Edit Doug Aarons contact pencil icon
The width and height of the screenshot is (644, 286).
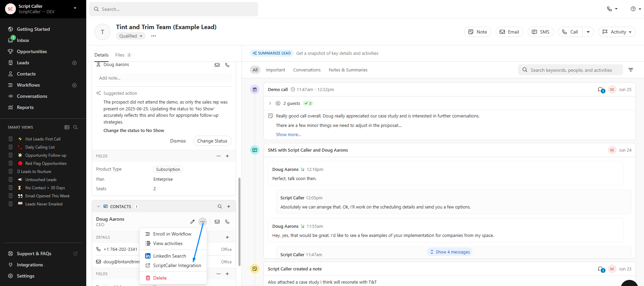click(192, 222)
